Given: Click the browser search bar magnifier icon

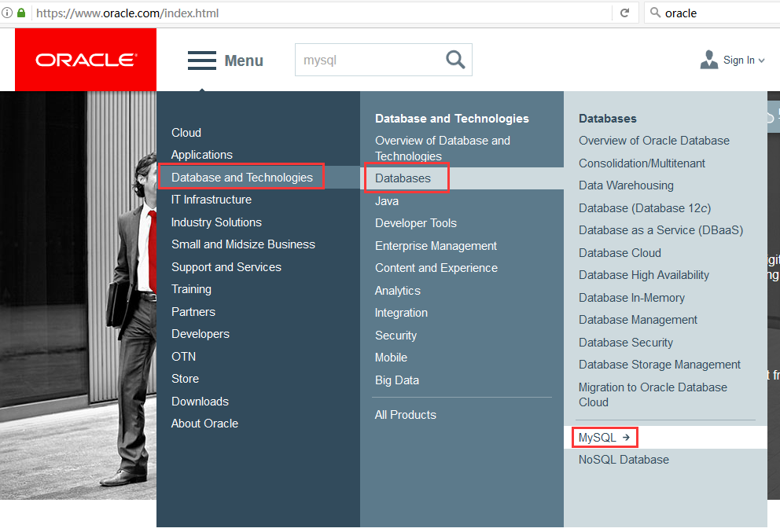Looking at the screenshot, I should coord(656,13).
